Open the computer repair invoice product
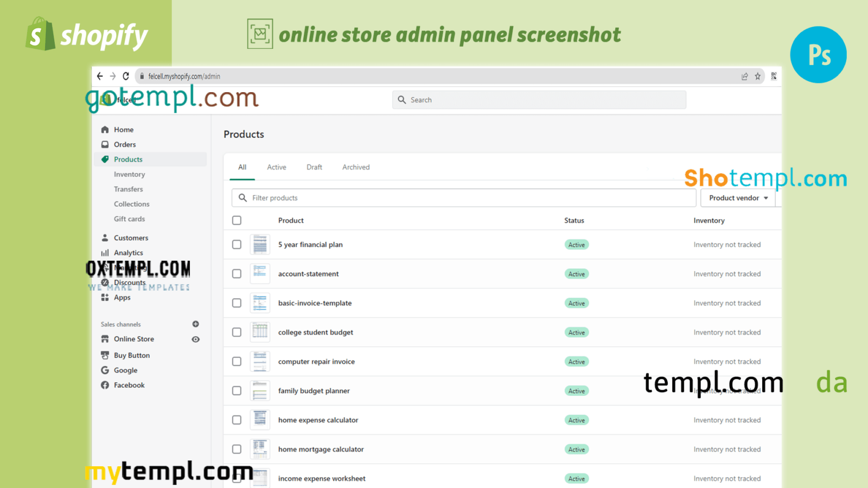Image resolution: width=868 pixels, height=488 pixels. pyautogui.click(x=316, y=362)
